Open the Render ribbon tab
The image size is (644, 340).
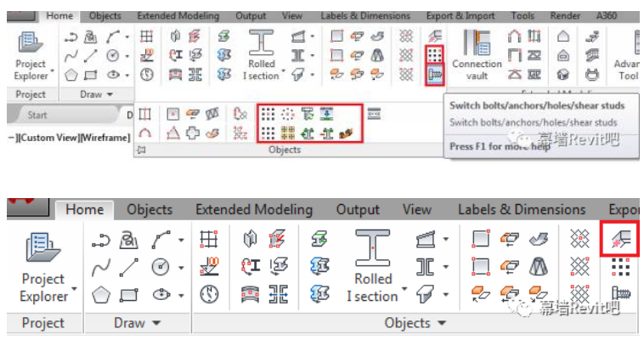[x=565, y=15]
